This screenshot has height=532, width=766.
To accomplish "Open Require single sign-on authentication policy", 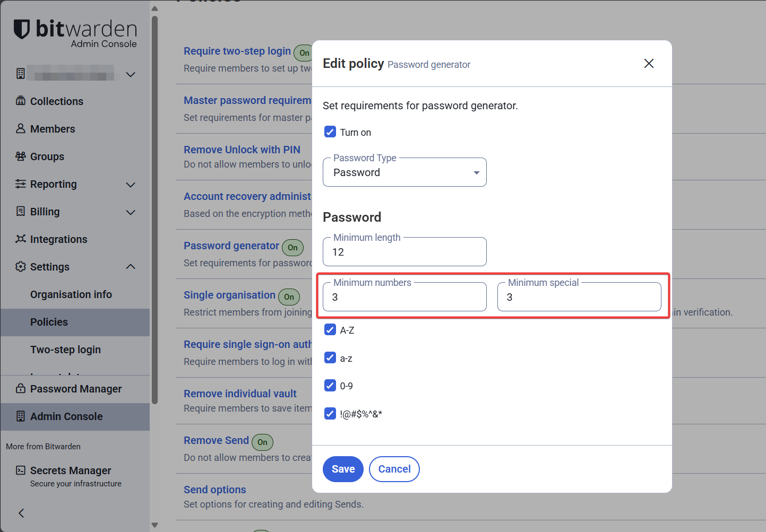I will 247,344.
